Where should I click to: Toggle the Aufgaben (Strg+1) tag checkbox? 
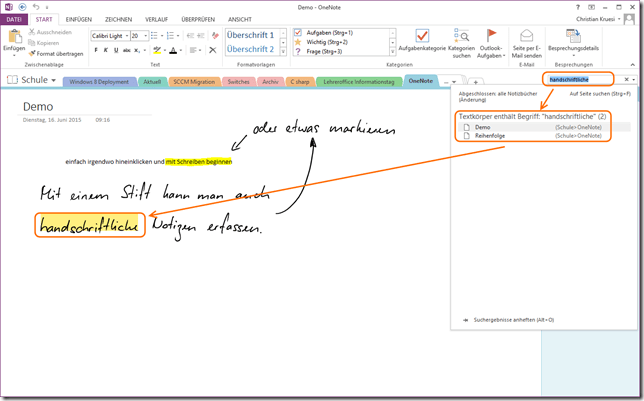pos(298,32)
